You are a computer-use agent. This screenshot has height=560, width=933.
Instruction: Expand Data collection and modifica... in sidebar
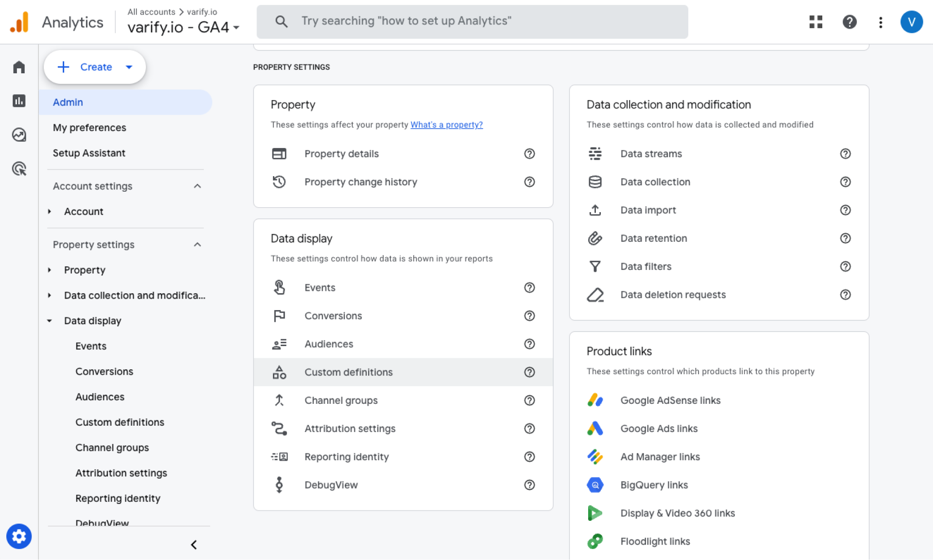click(x=50, y=295)
